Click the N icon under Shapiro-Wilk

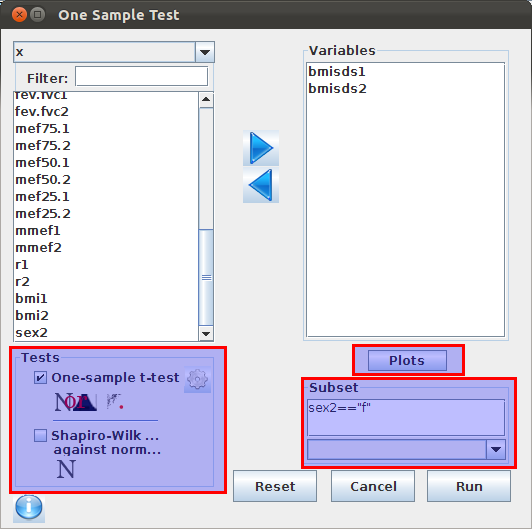[66, 469]
